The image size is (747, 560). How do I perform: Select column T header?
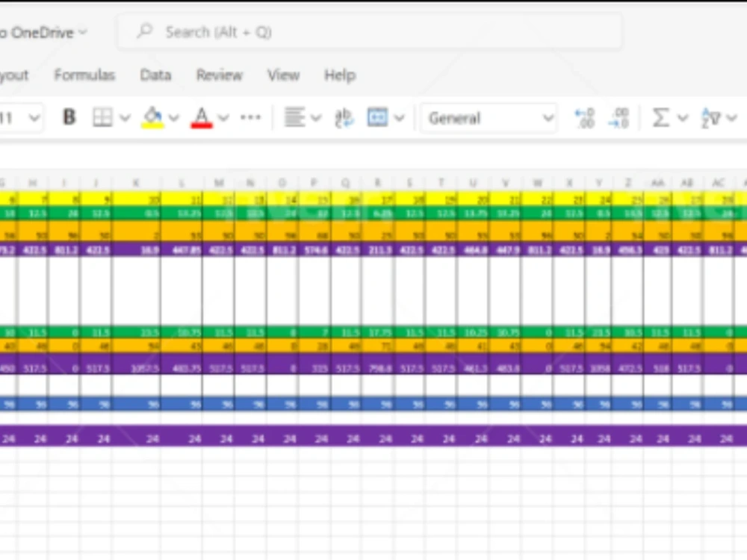[441, 183]
